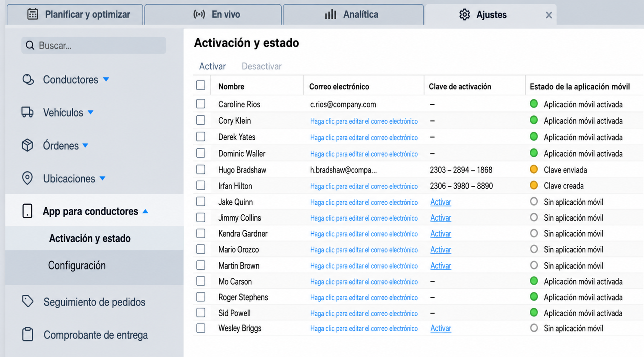Screen dimensions: 644x357
Task: Click the magnifier icon in search box
Action: (30, 45)
